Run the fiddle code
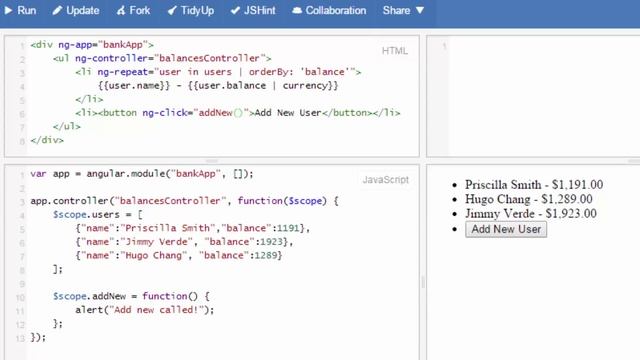Screen dimensions: 640x360 coord(20,10)
